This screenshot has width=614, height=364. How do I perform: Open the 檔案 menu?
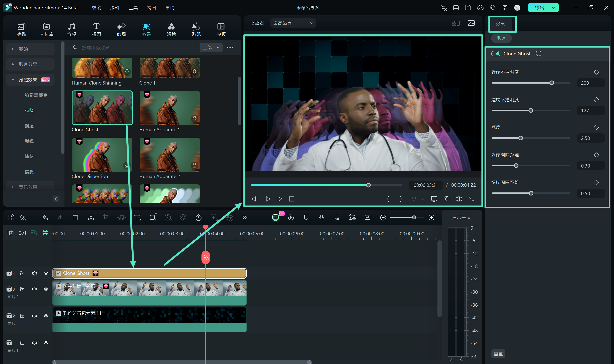96,8
